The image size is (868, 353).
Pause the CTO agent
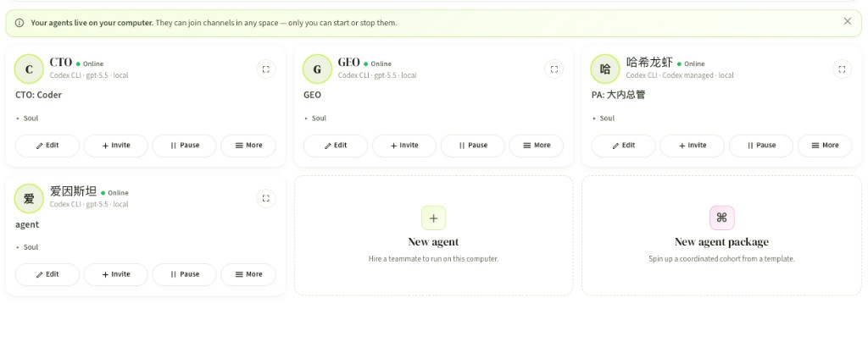click(184, 146)
